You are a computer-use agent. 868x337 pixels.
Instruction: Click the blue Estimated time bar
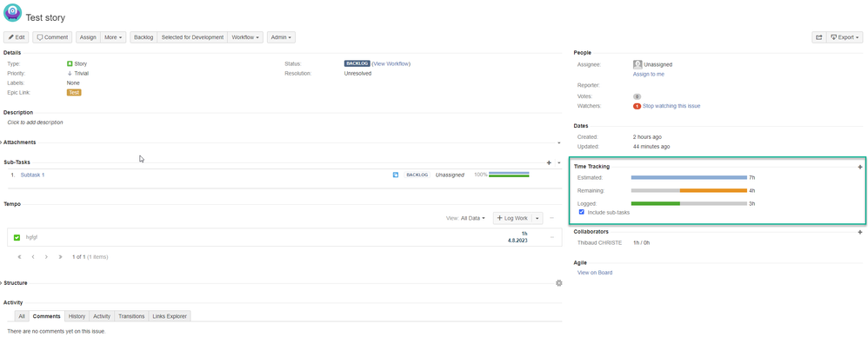click(689, 178)
